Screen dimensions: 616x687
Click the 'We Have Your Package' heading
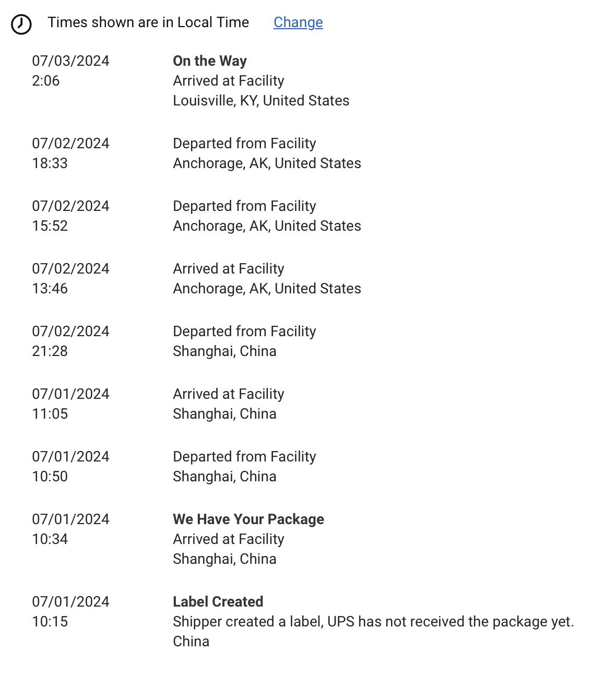[248, 519]
